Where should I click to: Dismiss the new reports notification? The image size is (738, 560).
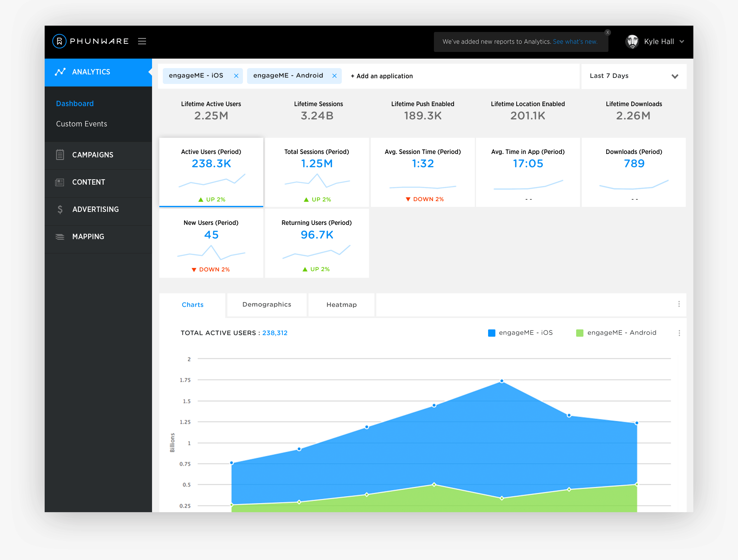click(608, 32)
